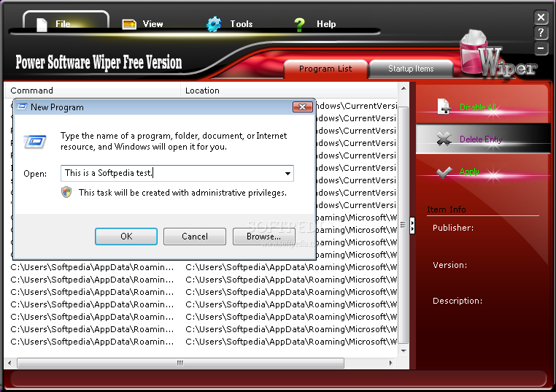Viewport: 556px width, 392px height.
Task: Switch to the Startup Items tab
Action: [x=411, y=69]
